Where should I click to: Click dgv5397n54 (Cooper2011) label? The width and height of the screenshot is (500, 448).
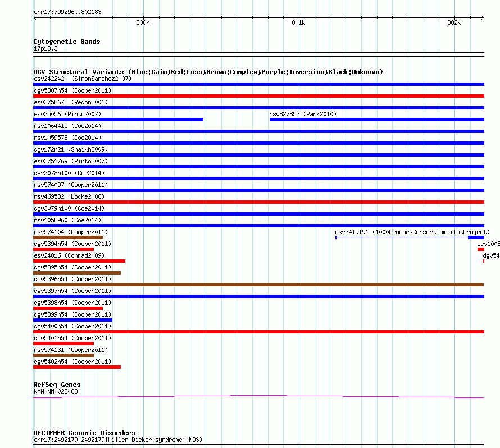[x=72, y=291]
